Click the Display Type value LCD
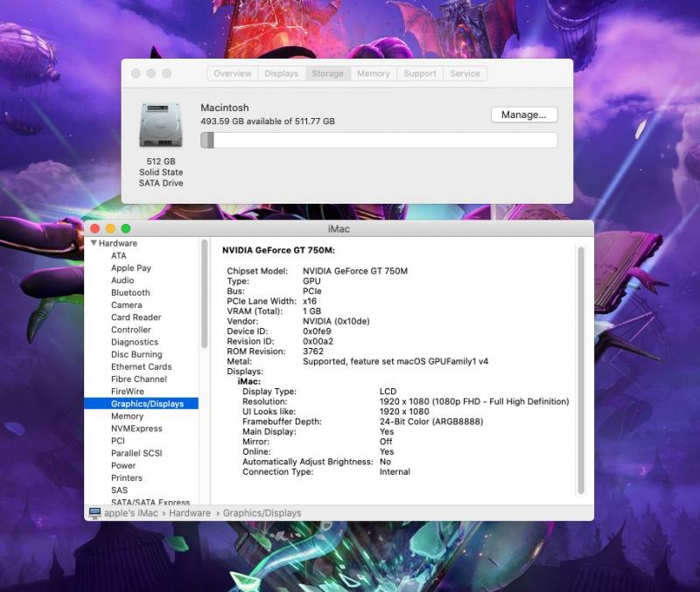 coord(388,391)
